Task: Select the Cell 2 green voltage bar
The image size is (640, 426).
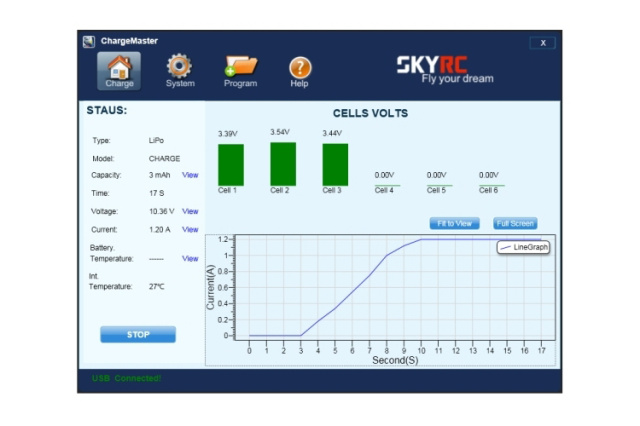Action: pos(283,163)
